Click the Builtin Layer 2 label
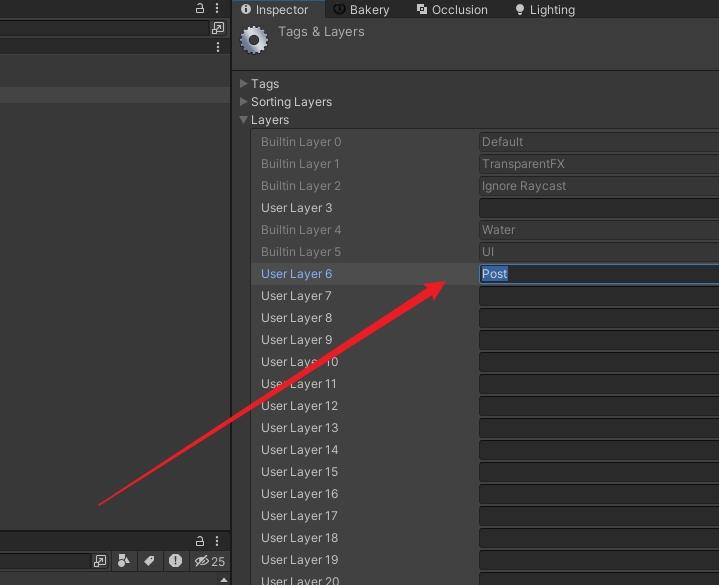The width and height of the screenshot is (719, 585). pos(301,186)
